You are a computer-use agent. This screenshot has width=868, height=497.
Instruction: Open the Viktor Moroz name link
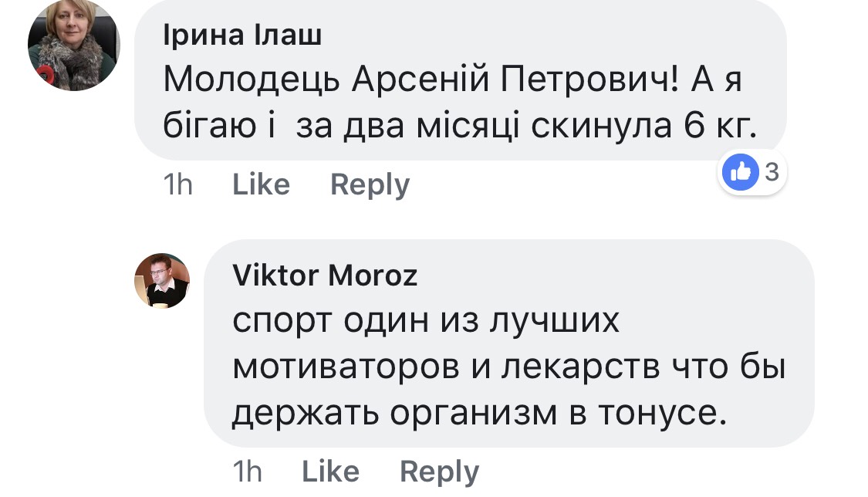pyautogui.click(x=325, y=276)
